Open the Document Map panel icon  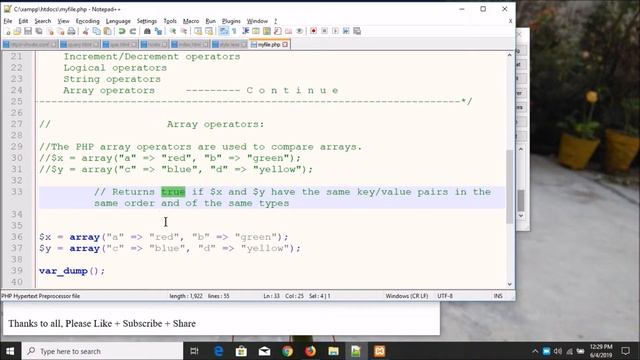click(x=267, y=31)
